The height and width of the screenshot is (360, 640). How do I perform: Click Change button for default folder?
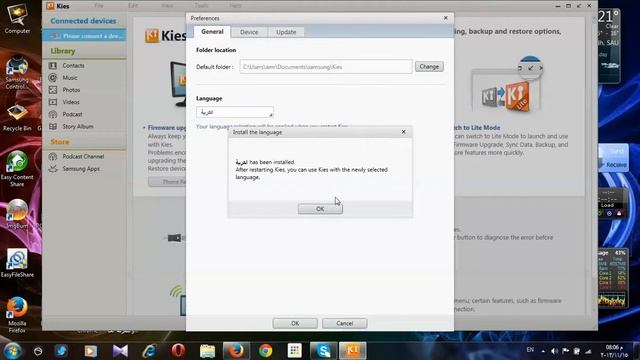429,67
